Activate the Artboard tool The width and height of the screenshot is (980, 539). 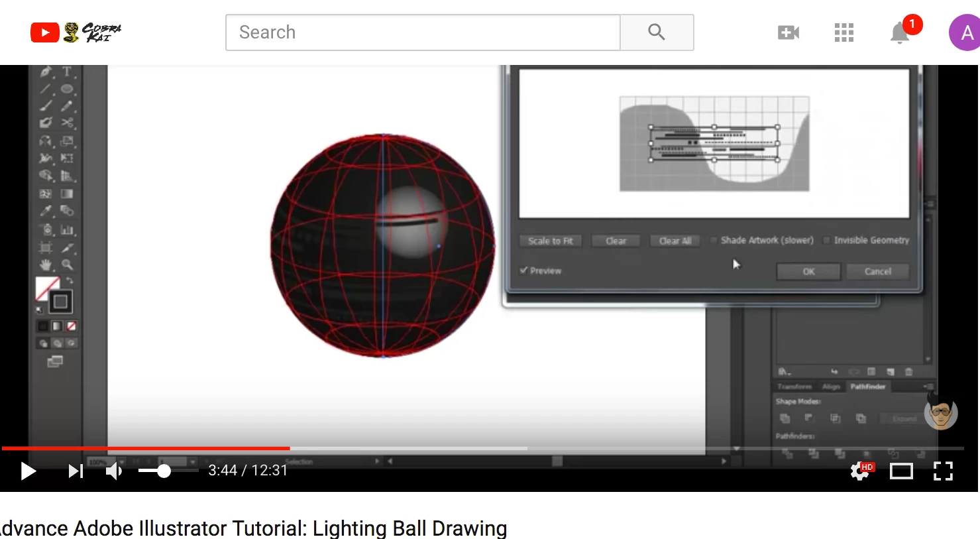click(x=46, y=247)
